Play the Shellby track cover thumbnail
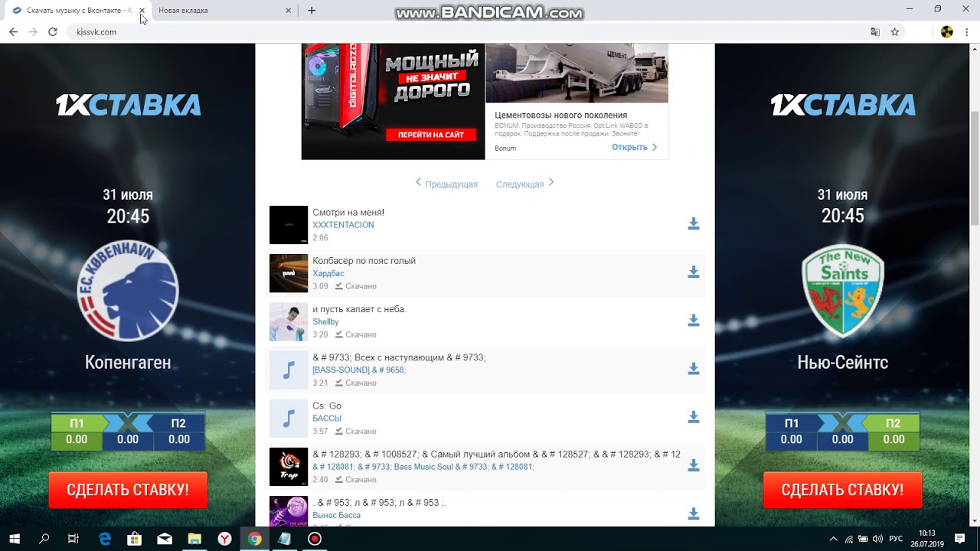The width and height of the screenshot is (980, 551). (289, 321)
